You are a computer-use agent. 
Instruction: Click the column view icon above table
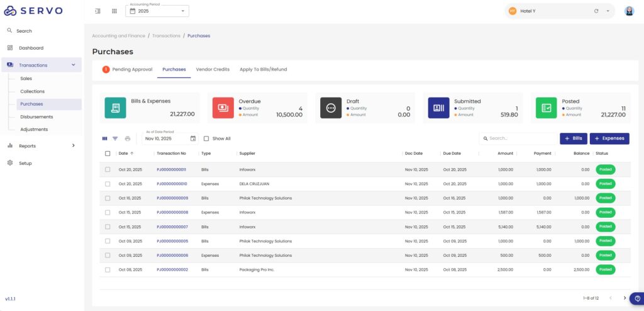(x=105, y=139)
